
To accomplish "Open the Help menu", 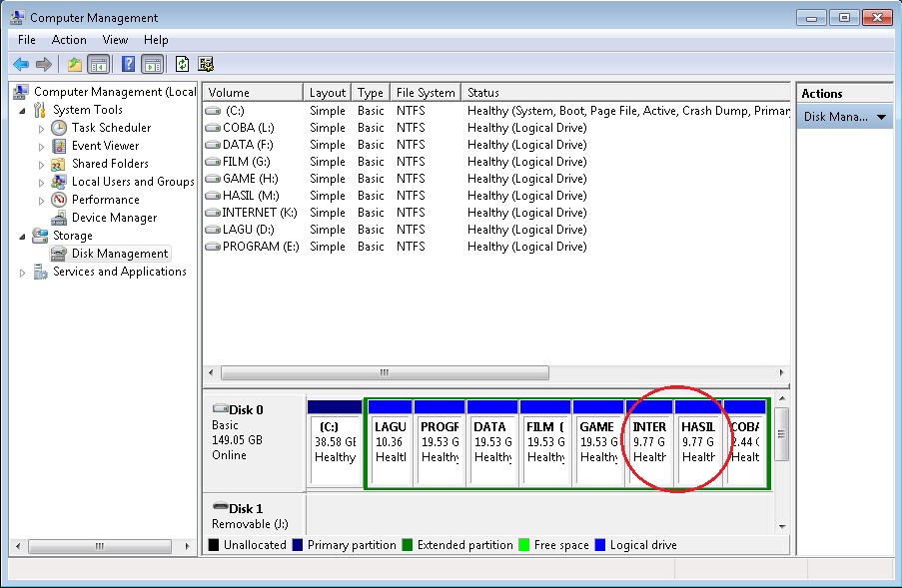I will point(156,40).
